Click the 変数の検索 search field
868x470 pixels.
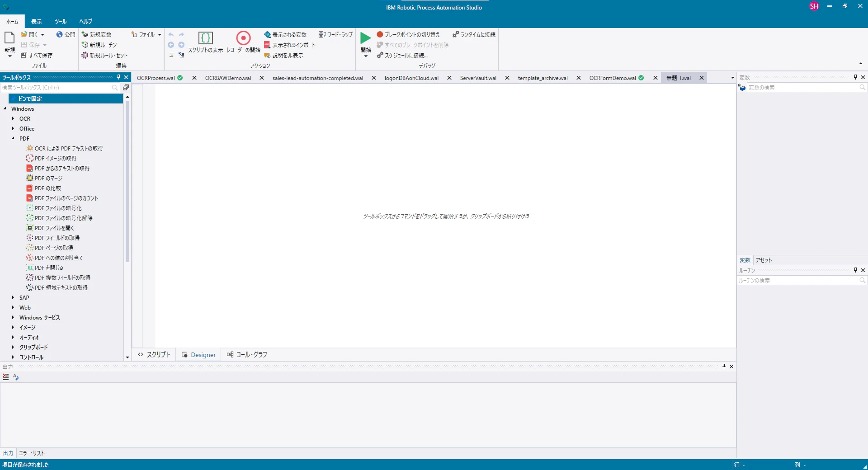[x=807, y=87]
